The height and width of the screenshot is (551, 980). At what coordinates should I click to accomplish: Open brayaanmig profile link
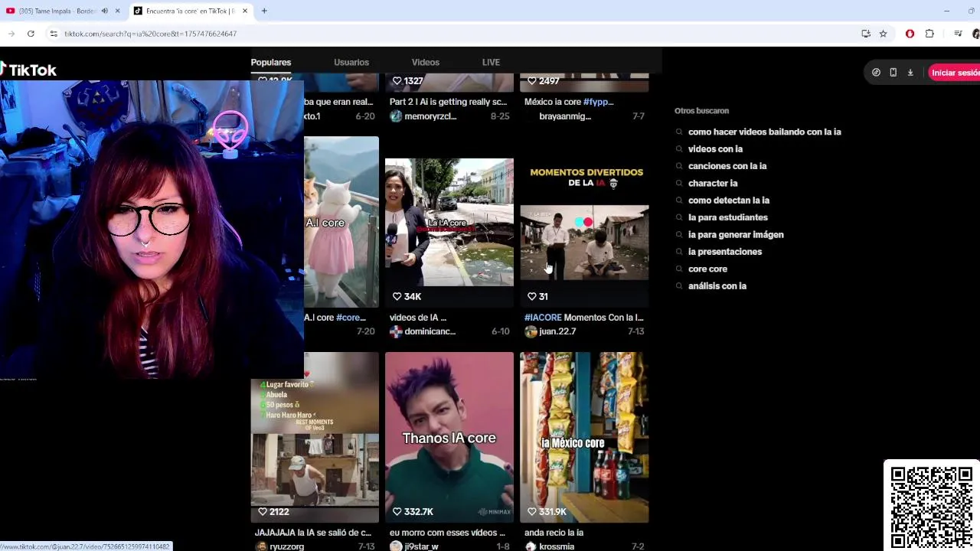565,116
